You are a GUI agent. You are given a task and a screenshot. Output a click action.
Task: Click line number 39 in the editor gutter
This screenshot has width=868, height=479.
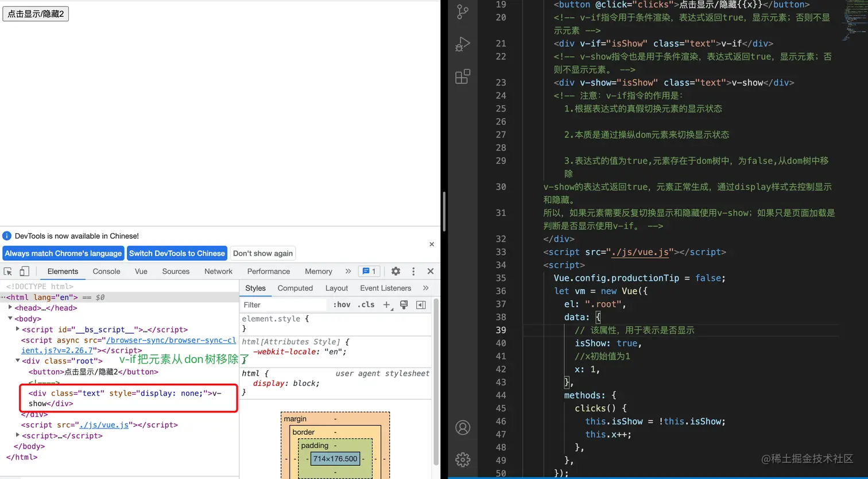501,330
